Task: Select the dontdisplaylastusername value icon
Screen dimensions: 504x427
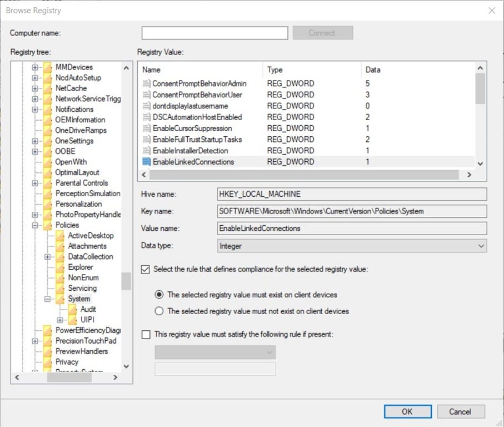Action: (x=147, y=106)
